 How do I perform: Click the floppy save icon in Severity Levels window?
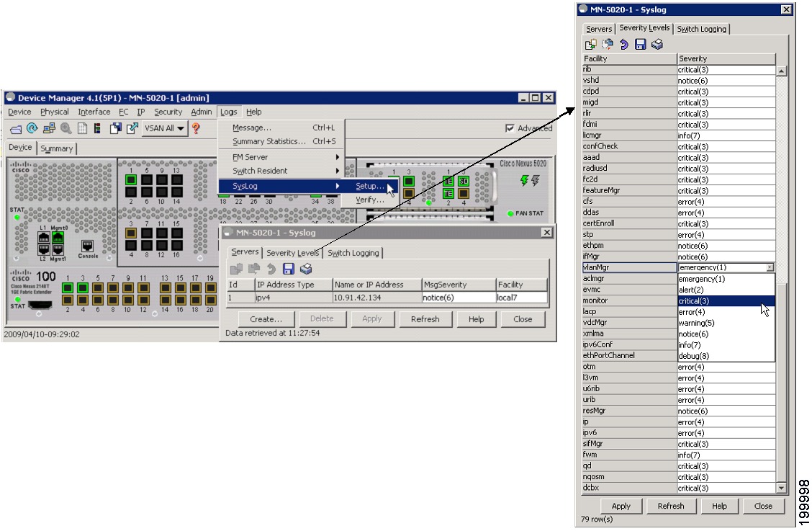pos(641,45)
